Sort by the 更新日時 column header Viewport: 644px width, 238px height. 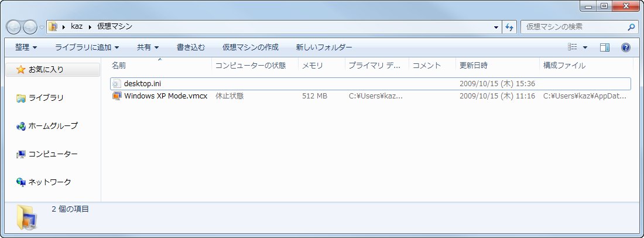pos(498,65)
